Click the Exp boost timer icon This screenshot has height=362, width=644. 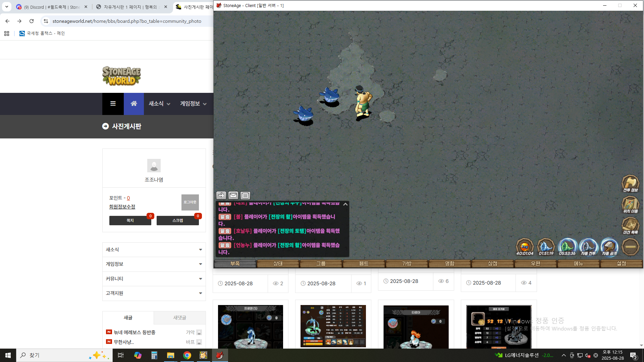(525, 246)
